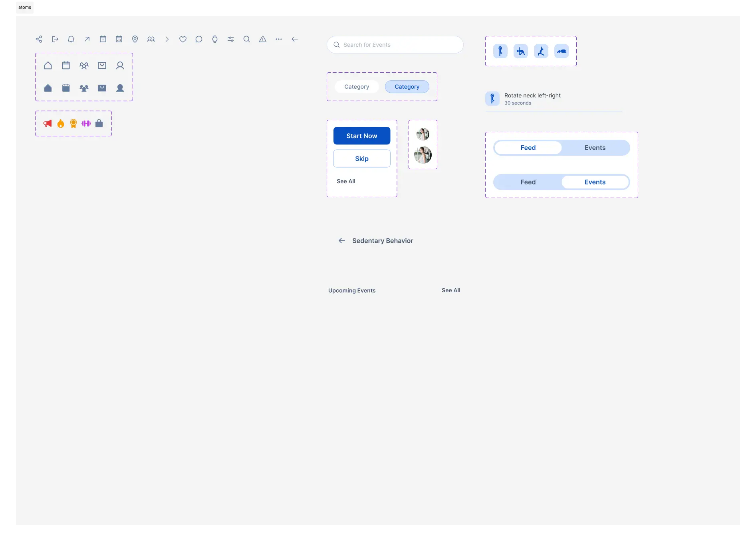Image resolution: width=756 pixels, height=541 pixels.
Task: Select the notification bell icon
Action: pos(71,39)
